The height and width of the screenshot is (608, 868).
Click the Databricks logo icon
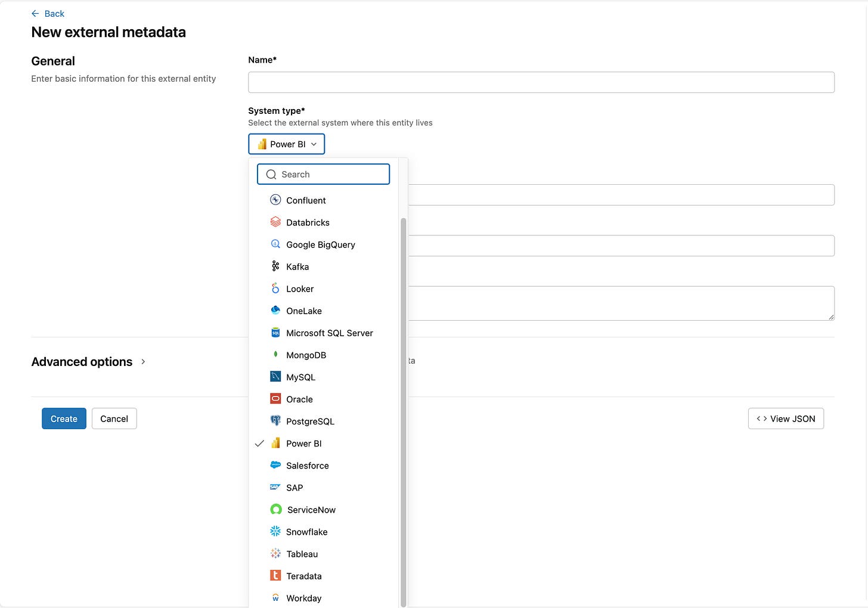click(x=275, y=222)
